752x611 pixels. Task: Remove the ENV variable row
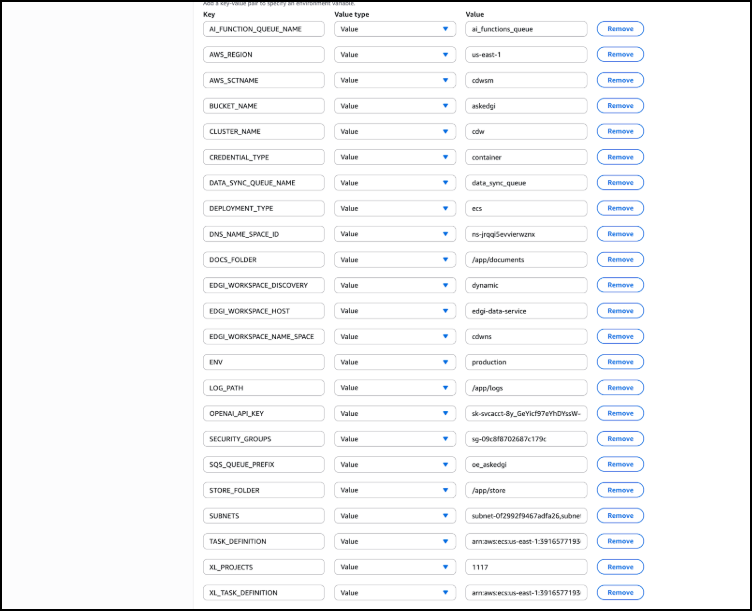[x=620, y=362]
